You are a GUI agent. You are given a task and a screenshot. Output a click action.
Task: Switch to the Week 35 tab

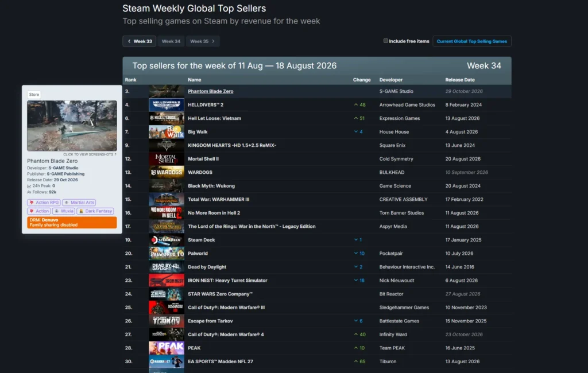tap(203, 41)
